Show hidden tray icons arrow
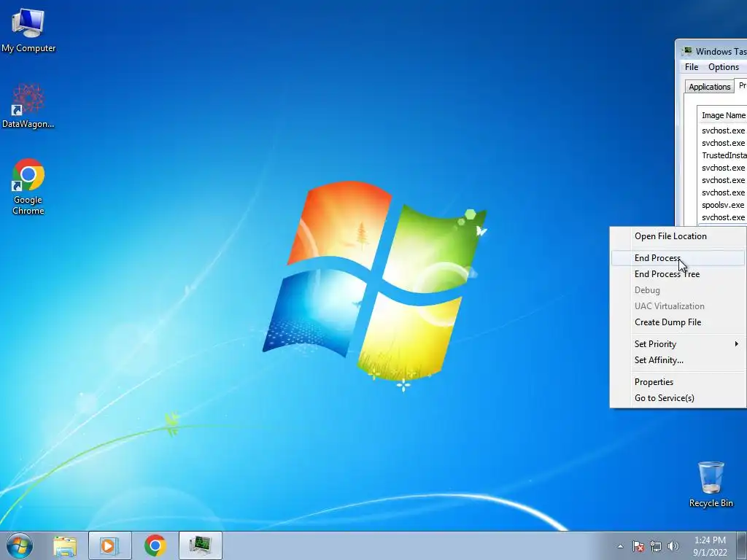This screenshot has height=560, width=747. click(x=620, y=546)
